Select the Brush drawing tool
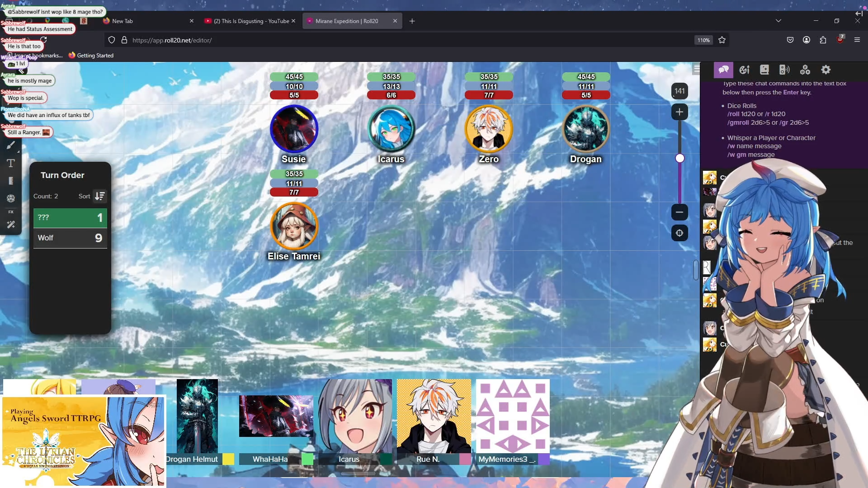This screenshot has width=868, height=488. coord(11,145)
